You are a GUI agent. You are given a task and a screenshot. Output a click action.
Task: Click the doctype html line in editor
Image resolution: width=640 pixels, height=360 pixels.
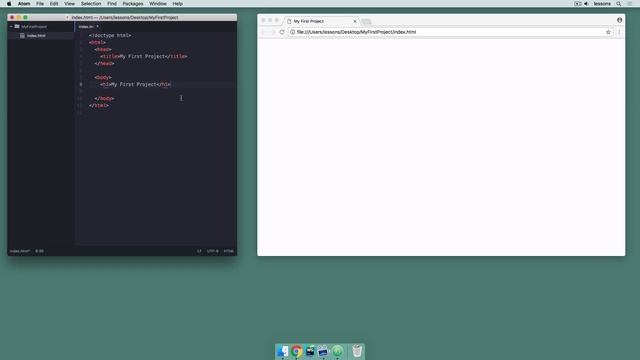click(110, 36)
